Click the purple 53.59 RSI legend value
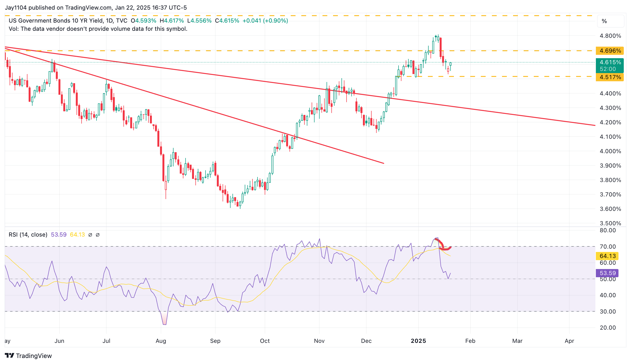The width and height of the screenshot is (631, 364). click(58, 234)
